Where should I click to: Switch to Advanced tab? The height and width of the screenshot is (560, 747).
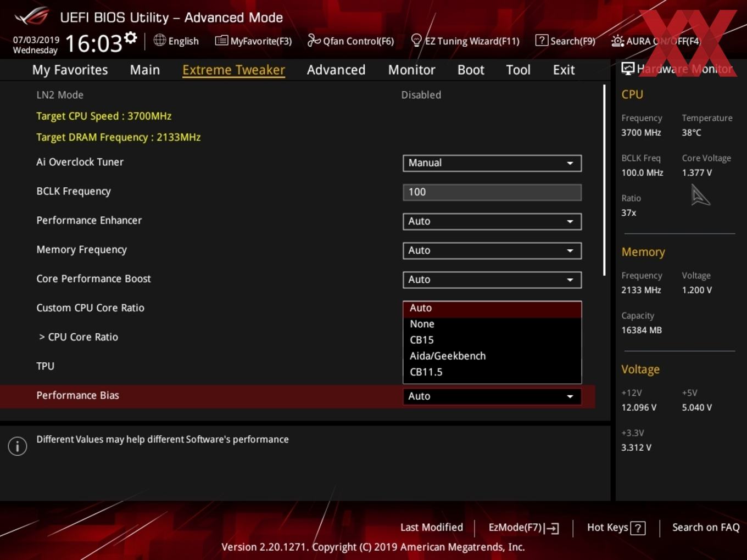coord(336,70)
